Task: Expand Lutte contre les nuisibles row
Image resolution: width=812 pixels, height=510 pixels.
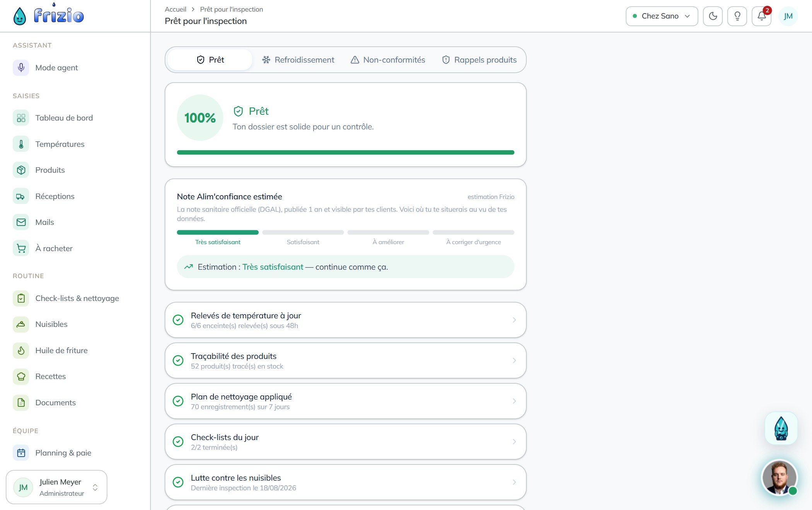Action: click(x=345, y=482)
